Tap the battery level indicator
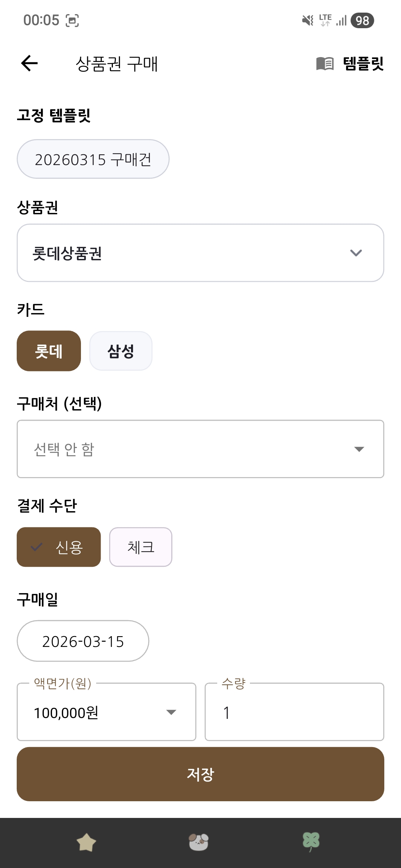401x868 pixels. (x=362, y=20)
